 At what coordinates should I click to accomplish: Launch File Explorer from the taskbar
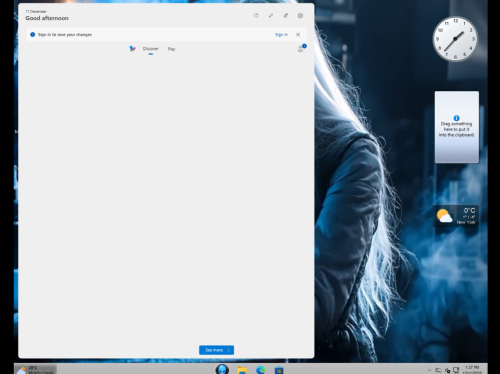pyautogui.click(x=242, y=370)
